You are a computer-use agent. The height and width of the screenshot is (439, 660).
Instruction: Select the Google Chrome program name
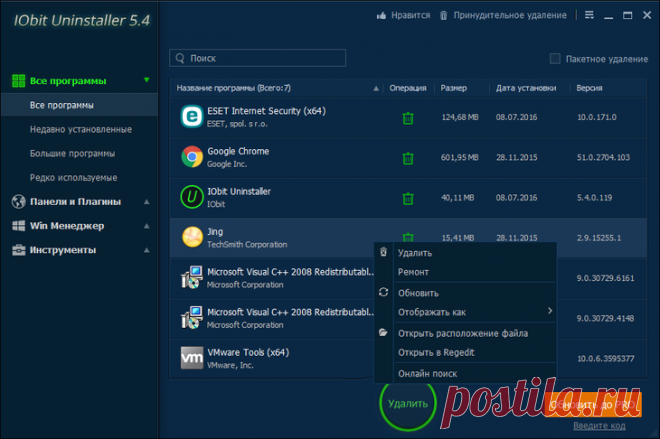tap(238, 151)
